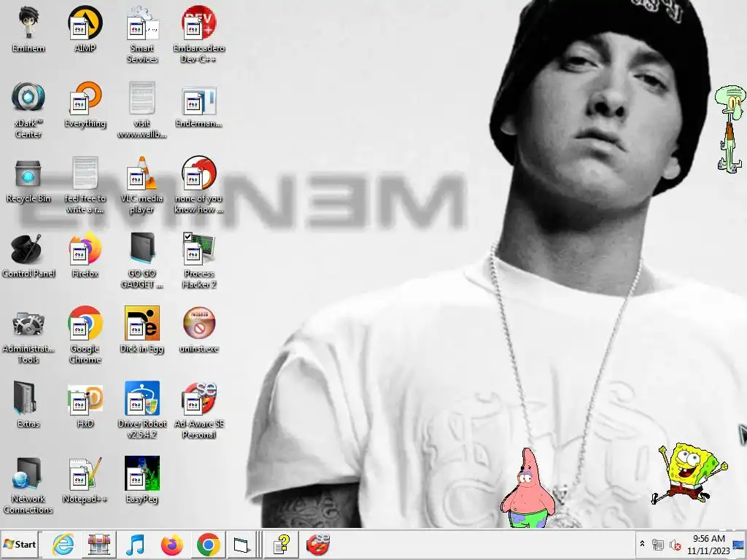This screenshot has width=747, height=560.
Task: Launch the Firefox desktop shortcut
Action: (85, 255)
